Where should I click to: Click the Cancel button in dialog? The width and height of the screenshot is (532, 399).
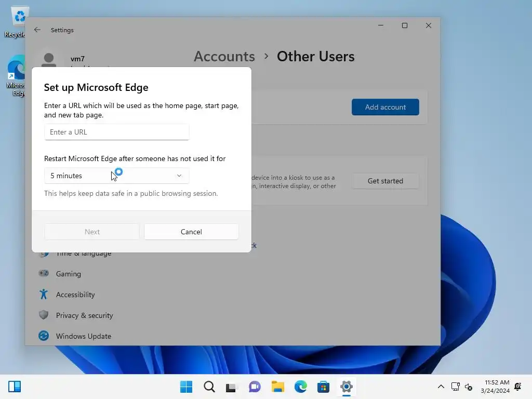[191, 232]
